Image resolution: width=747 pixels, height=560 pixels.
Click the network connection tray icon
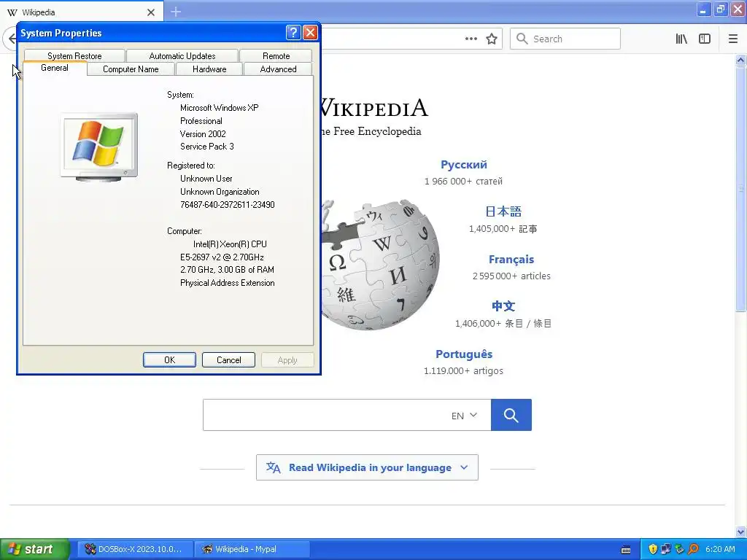(x=666, y=549)
